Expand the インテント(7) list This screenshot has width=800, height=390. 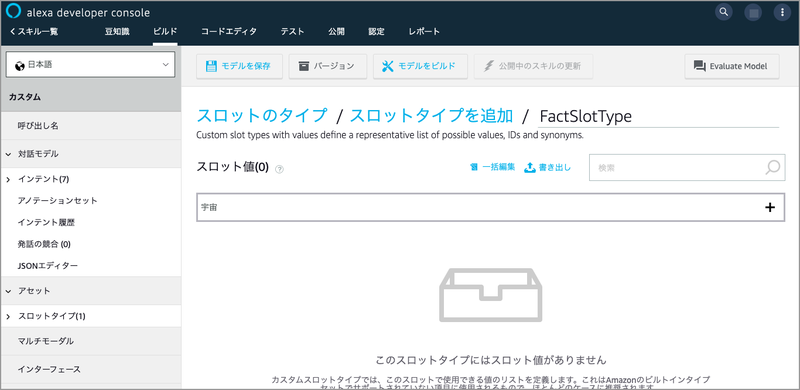[8, 179]
